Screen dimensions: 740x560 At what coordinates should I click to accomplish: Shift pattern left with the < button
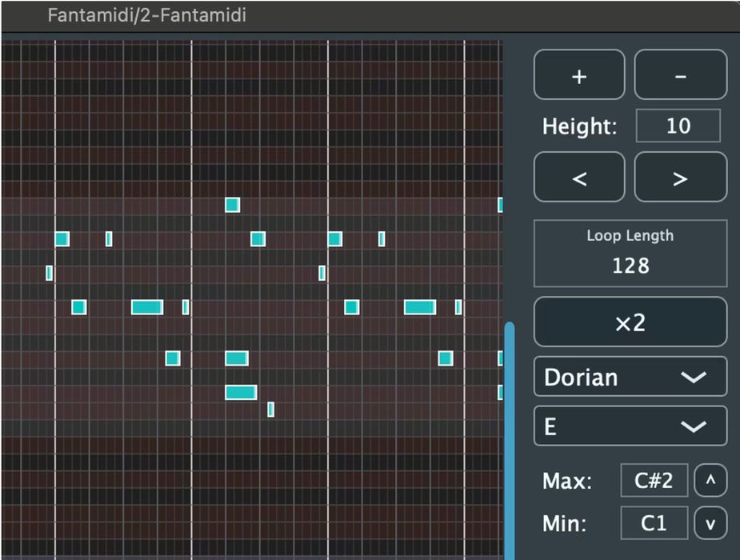[579, 178]
